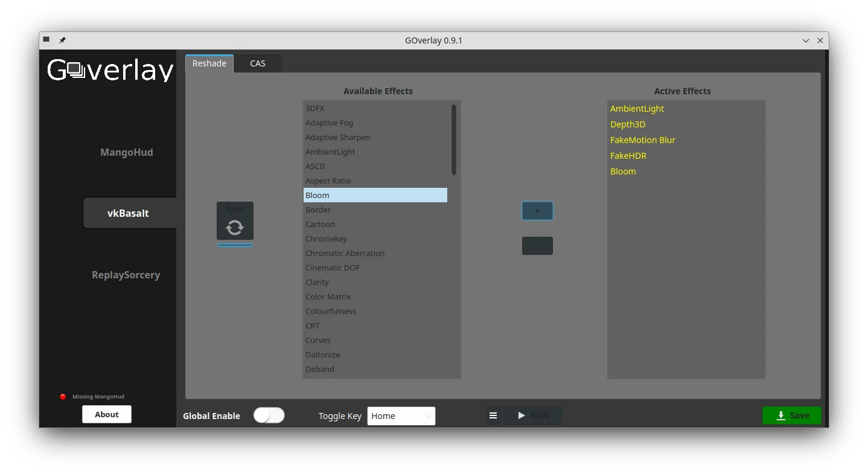Open the MangoHud section

pos(126,152)
